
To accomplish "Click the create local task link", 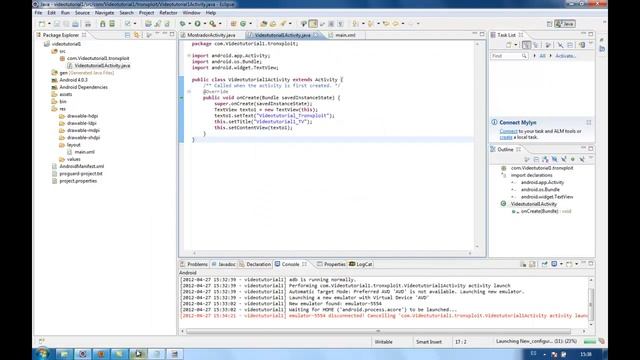I will point(506,138).
